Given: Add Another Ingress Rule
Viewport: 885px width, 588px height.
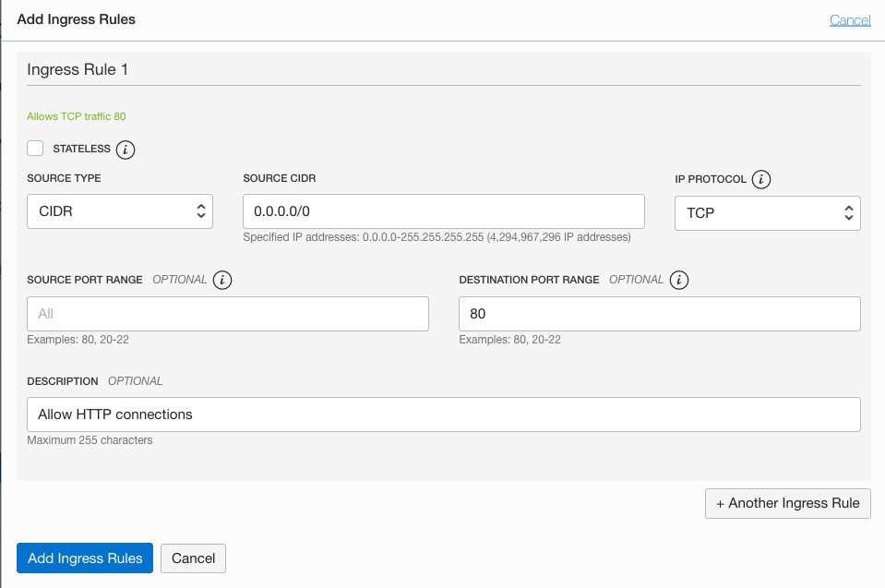Looking at the screenshot, I should 788,503.
